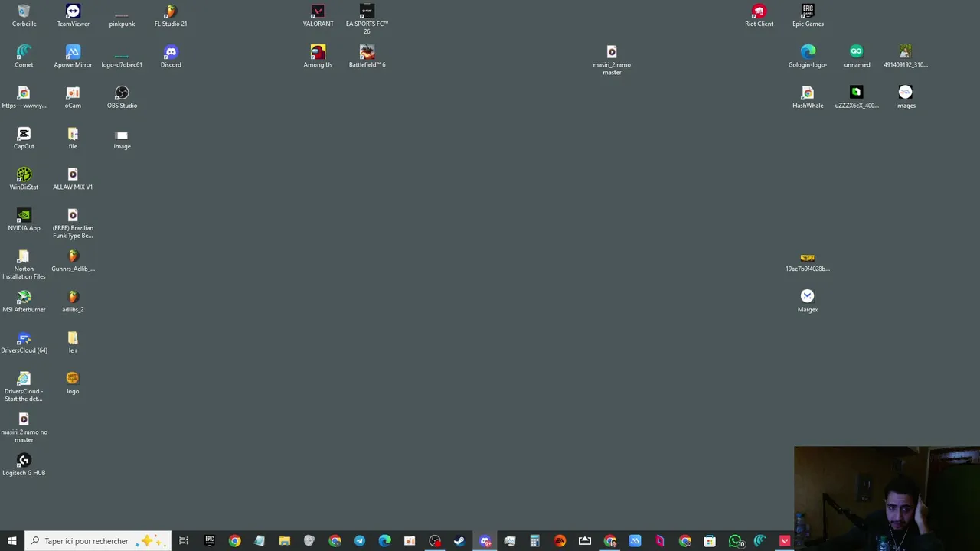Viewport: 980px width, 551px height.
Task: Open DriversCloud (64) shortcut
Action: pos(24,342)
